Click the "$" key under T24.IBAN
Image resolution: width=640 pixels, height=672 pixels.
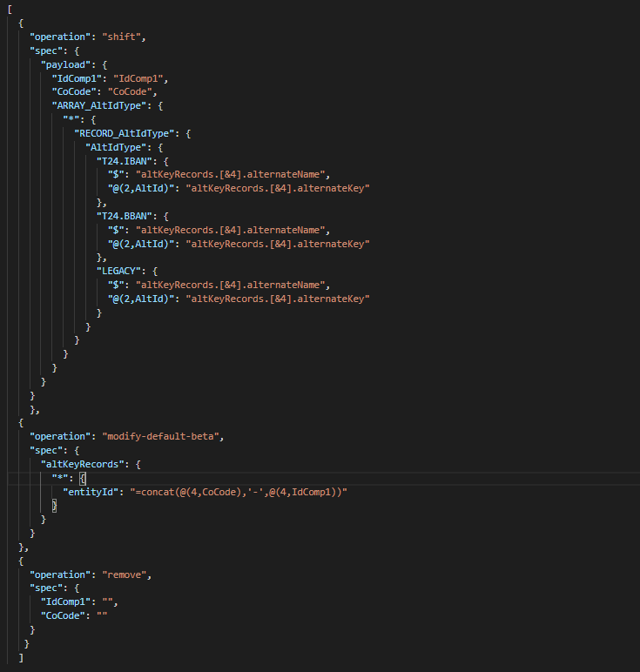point(115,174)
